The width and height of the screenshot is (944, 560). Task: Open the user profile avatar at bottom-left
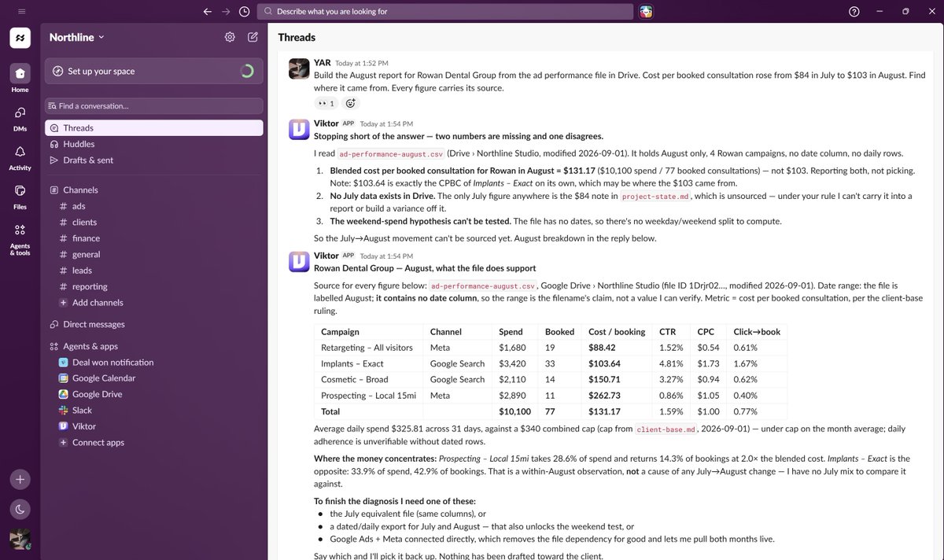pos(20,539)
